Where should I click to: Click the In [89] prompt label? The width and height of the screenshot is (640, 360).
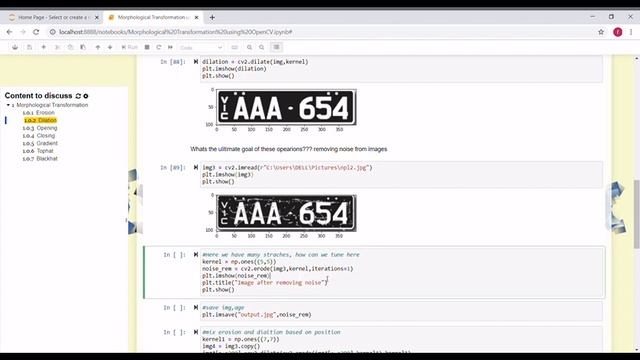pos(173,168)
